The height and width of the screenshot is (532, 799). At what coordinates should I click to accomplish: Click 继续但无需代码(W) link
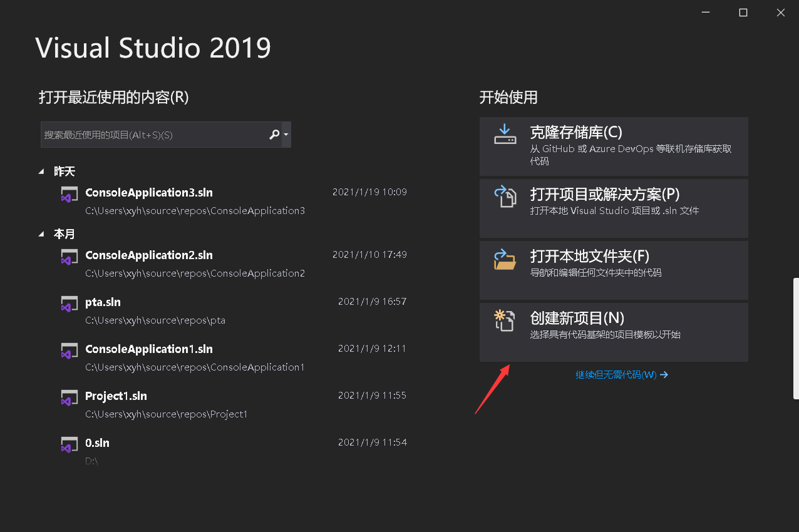click(x=622, y=375)
